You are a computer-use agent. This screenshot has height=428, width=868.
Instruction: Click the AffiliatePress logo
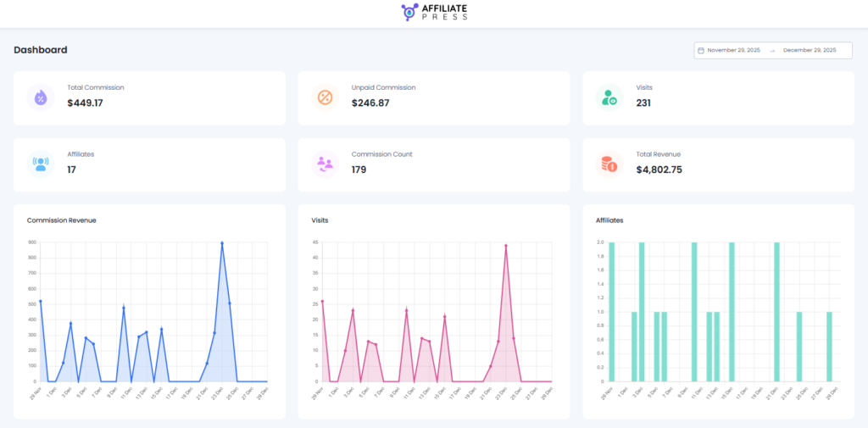434,12
